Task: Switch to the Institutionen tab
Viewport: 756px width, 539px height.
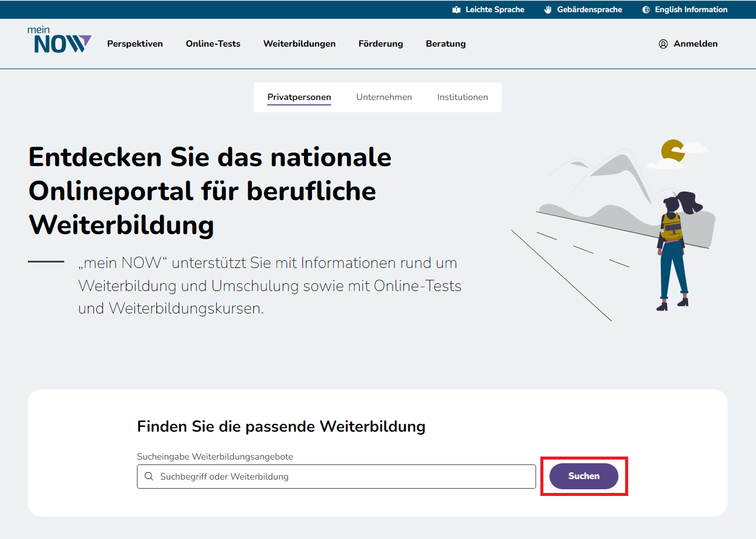Action: [463, 97]
